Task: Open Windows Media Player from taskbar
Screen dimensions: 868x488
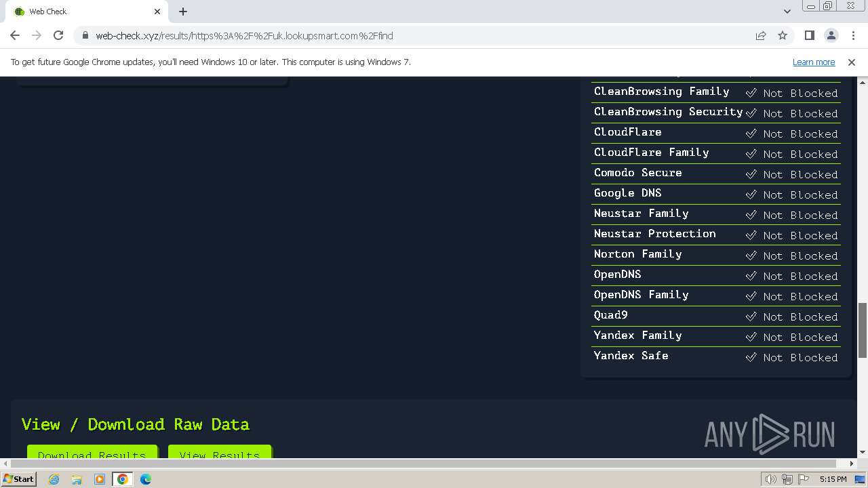Action: (x=100, y=479)
